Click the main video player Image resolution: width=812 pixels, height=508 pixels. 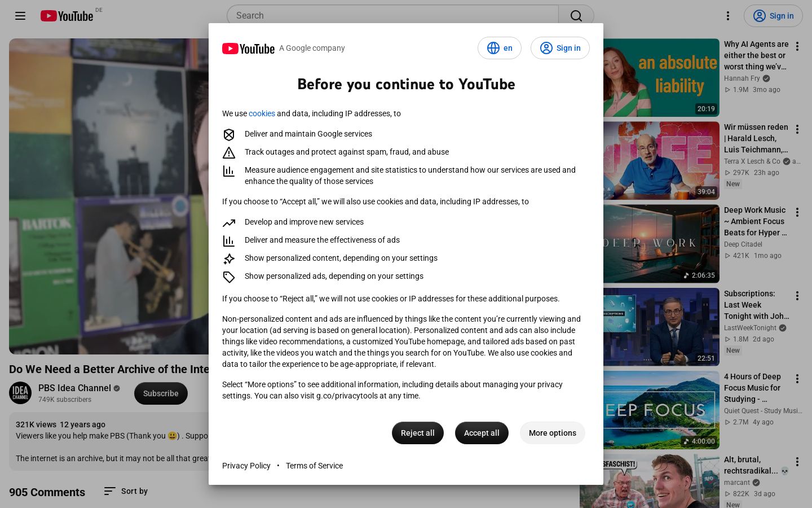click(x=109, y=196)
